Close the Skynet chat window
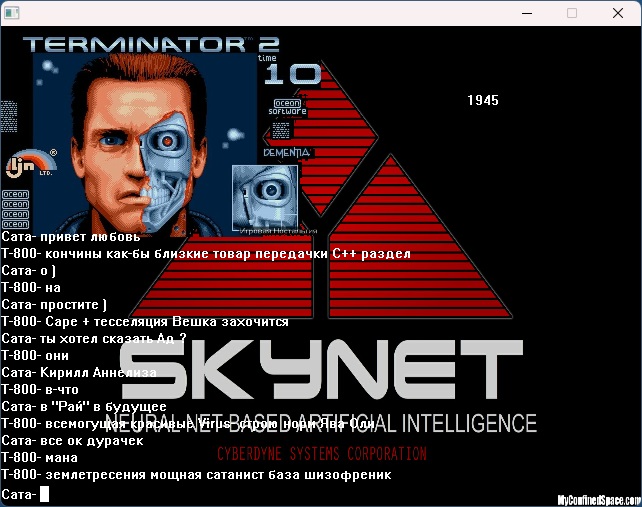The image size is (642, 507). coord(618,13)
